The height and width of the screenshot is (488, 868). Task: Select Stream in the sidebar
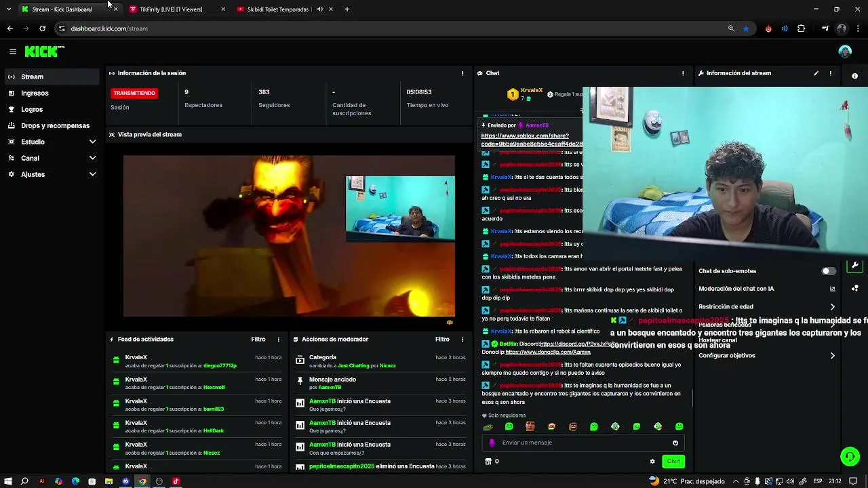53,77
